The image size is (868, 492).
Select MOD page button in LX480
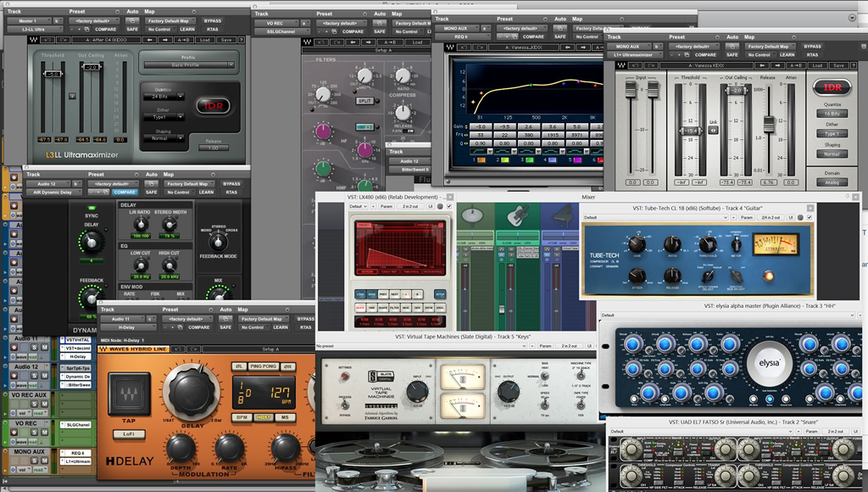[x=406, y=307]
